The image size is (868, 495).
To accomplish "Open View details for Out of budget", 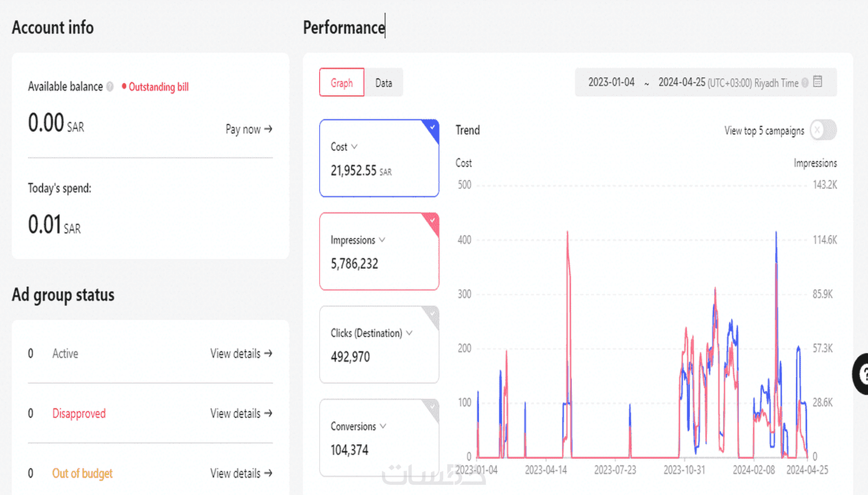I will click(x=241, y=473).
